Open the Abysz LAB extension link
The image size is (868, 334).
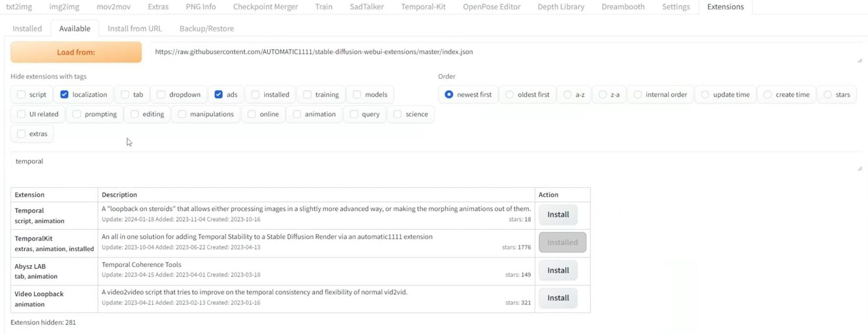pyautogui.click(x=30, y=266)
